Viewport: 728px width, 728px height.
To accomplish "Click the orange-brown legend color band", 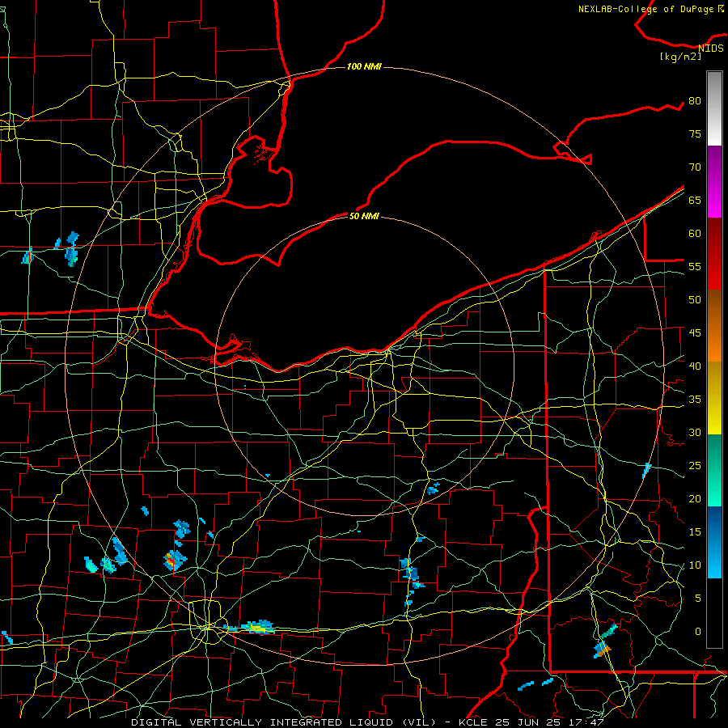I will tap(714, 325).
